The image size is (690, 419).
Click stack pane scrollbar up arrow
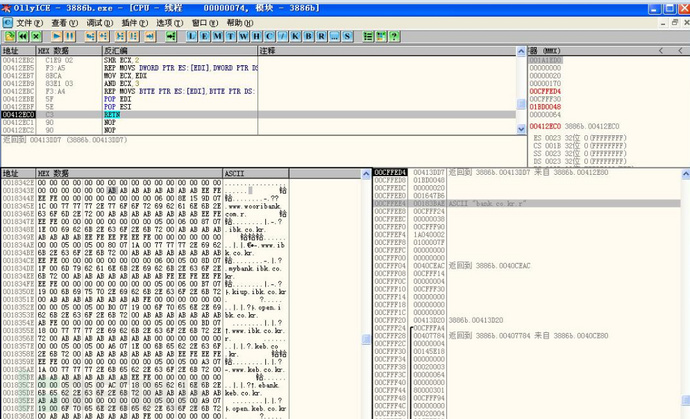click(x=685, y=175)
